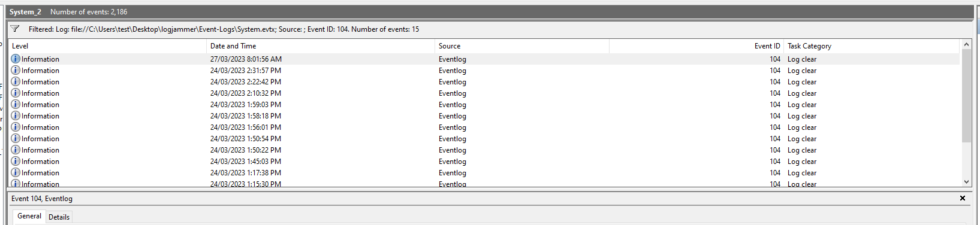Select date 27/03/2023 8:01:56 AM
Screen dimensions: 980x225
[246, 59]
